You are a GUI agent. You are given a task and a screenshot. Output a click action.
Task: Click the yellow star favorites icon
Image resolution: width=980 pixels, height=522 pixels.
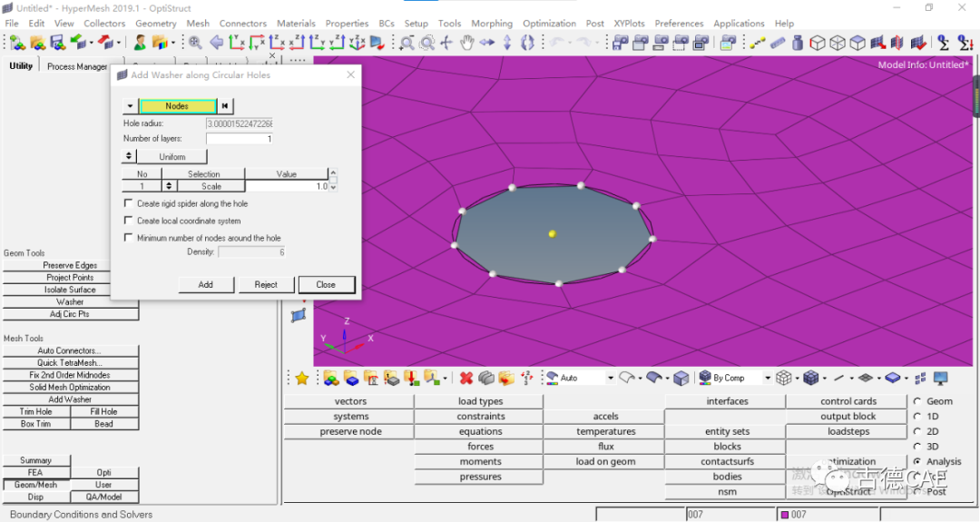301,378
